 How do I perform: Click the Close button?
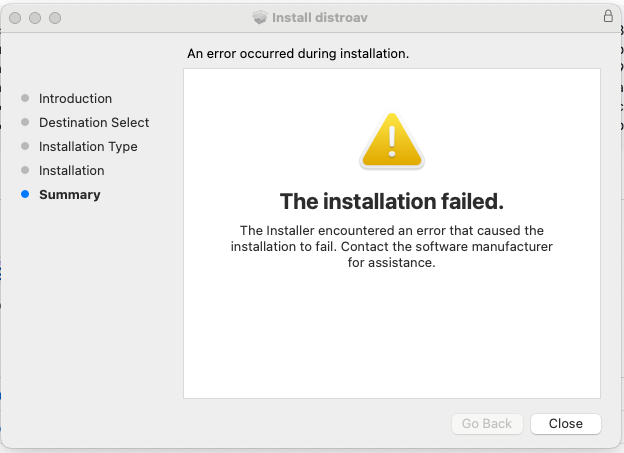(x=566, y=424)
